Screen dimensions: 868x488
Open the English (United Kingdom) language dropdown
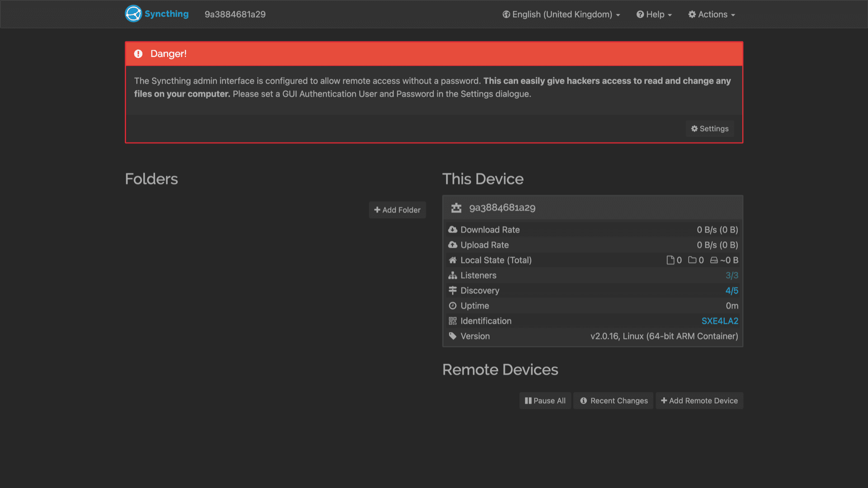click(561, 14)
